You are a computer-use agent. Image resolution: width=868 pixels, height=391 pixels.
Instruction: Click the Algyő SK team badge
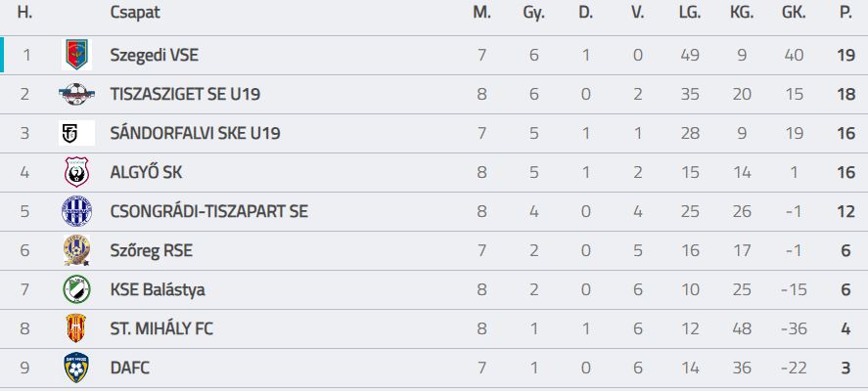(76, 172)
